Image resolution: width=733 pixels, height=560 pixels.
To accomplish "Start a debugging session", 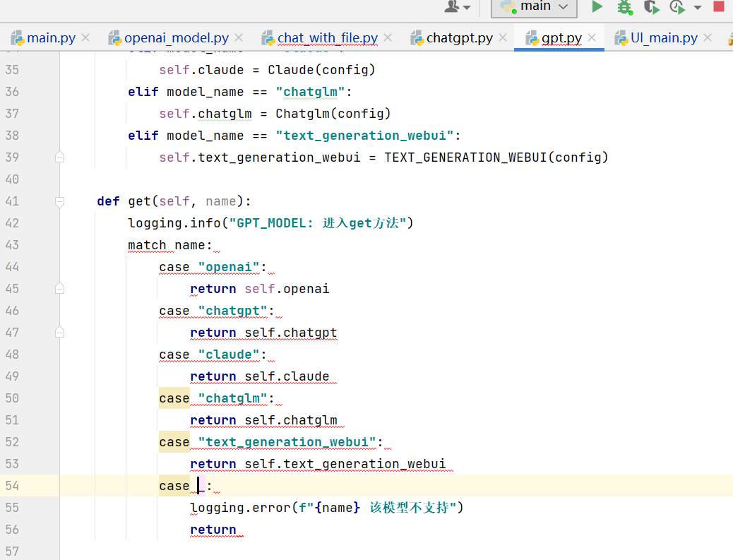I will click(624, 7).
